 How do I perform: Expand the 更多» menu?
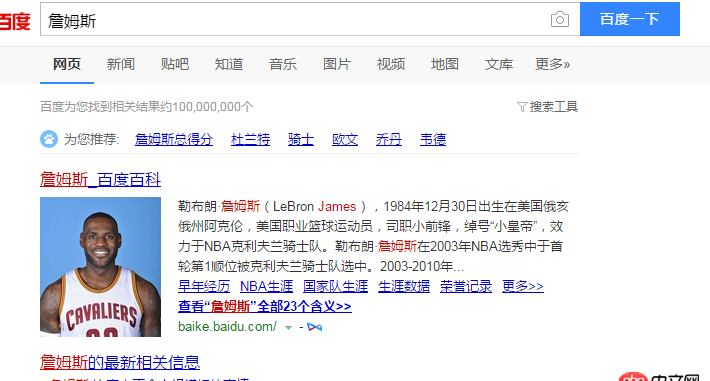pyautogui.click(x=552, y=64)
